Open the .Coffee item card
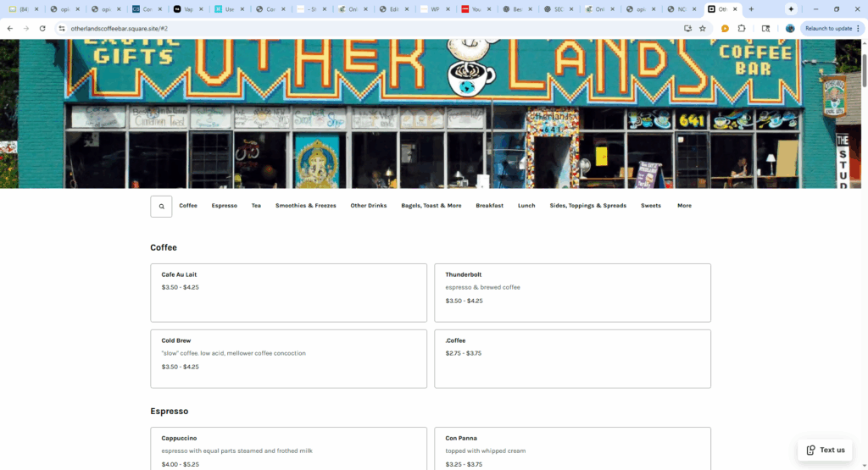The image size is (868, 470). tap(572, 359)
